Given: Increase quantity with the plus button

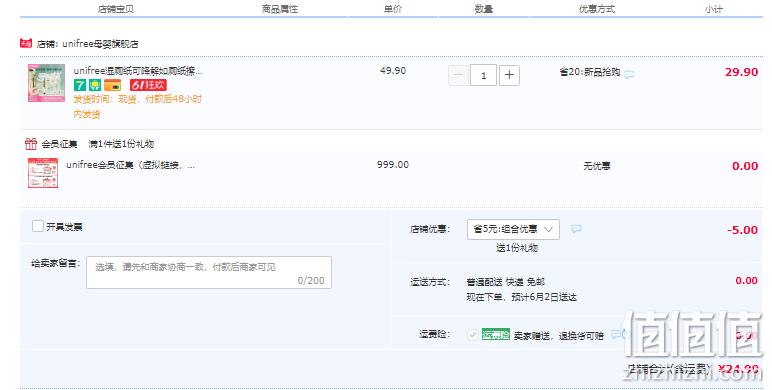Looking at the screenshot, I should (x=509, y=75).
